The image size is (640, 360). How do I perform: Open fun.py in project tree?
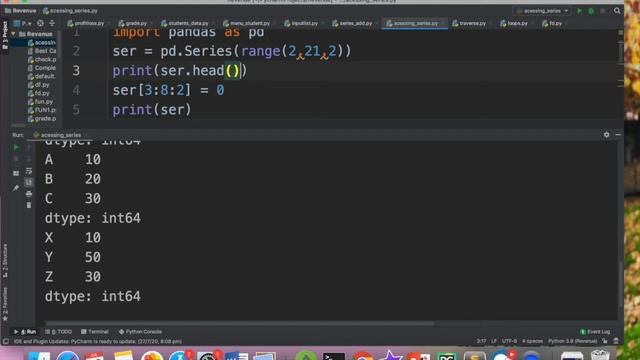click(40, 102)
